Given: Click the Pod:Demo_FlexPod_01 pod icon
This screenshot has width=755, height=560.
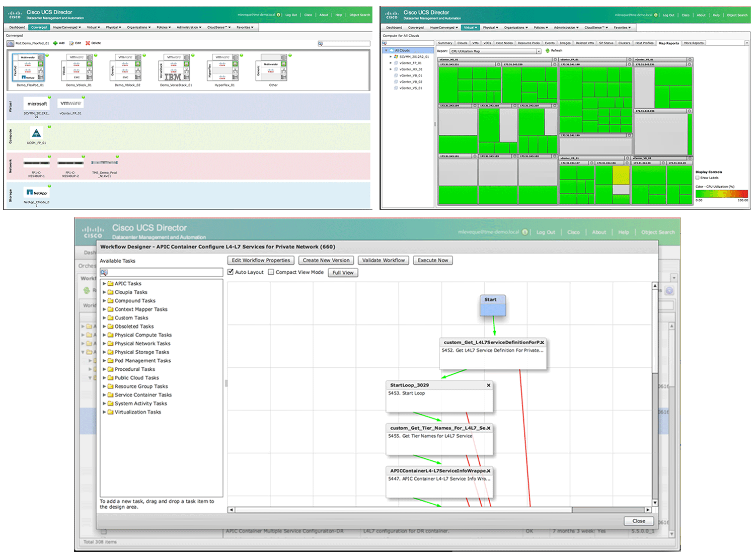Looking at the screenshot, I should [10, 43].
